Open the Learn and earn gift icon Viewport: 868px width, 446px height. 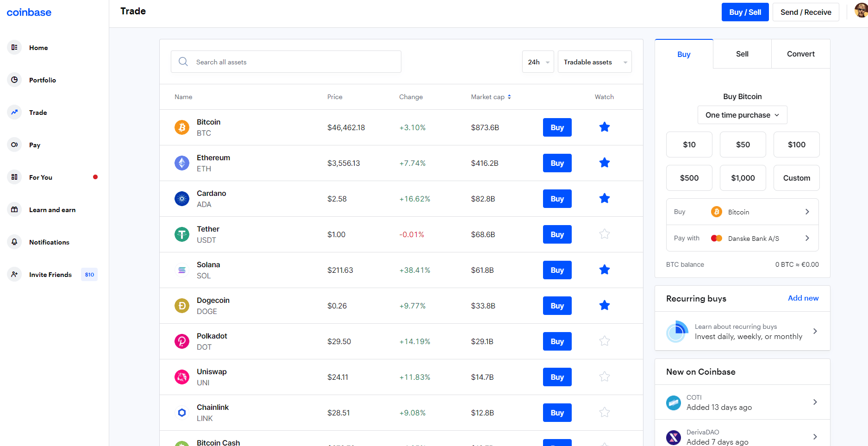pos(14,209)
